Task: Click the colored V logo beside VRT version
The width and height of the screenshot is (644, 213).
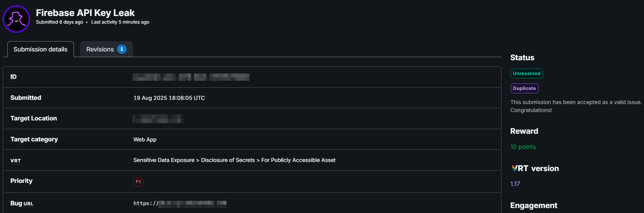Action: (514, 168)
